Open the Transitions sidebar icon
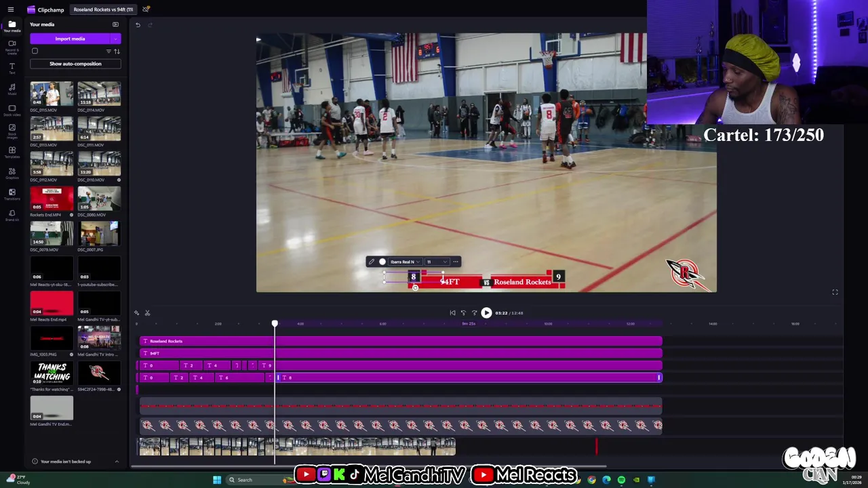This screenshot has width=868, height=488. pos(12,194)
